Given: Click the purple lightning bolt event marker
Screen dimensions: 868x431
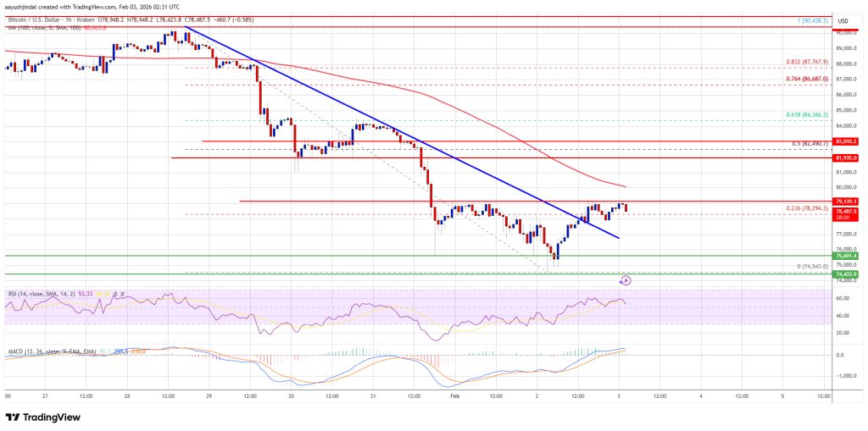Looking at the screenshot, I should tap(626, 280).
